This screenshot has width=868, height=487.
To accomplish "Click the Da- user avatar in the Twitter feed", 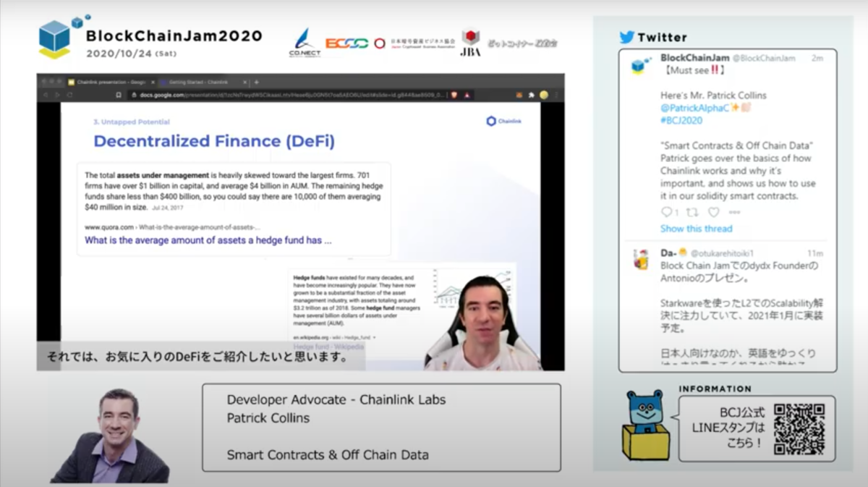I will click(641, 260).
